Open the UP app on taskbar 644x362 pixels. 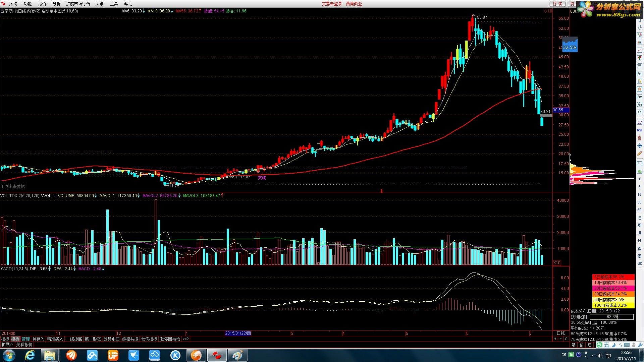[x=113, y=355]
